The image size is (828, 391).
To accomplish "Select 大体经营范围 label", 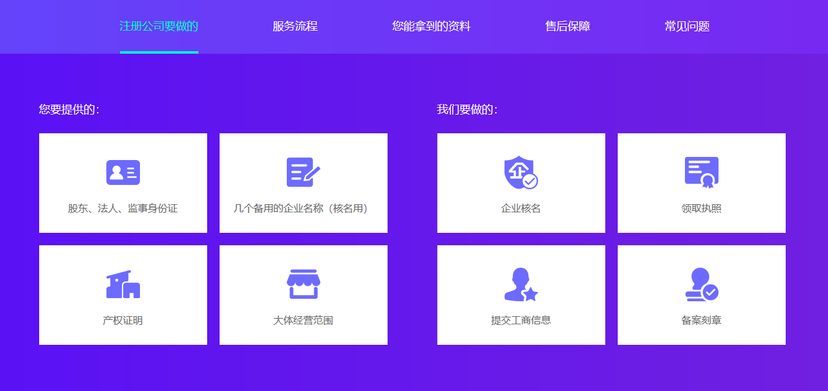I will [303, 320].
